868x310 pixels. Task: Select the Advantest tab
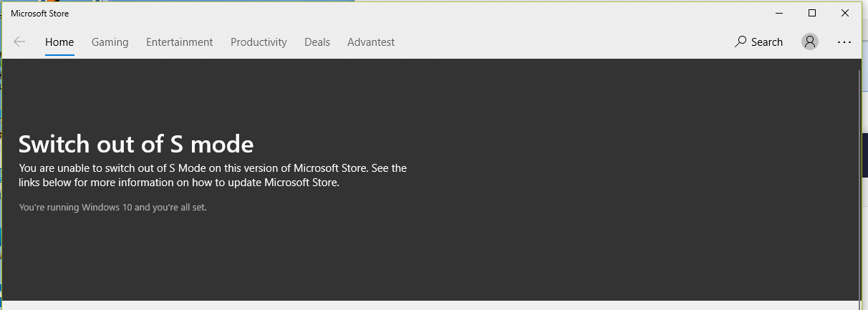(x=371, y=42)
